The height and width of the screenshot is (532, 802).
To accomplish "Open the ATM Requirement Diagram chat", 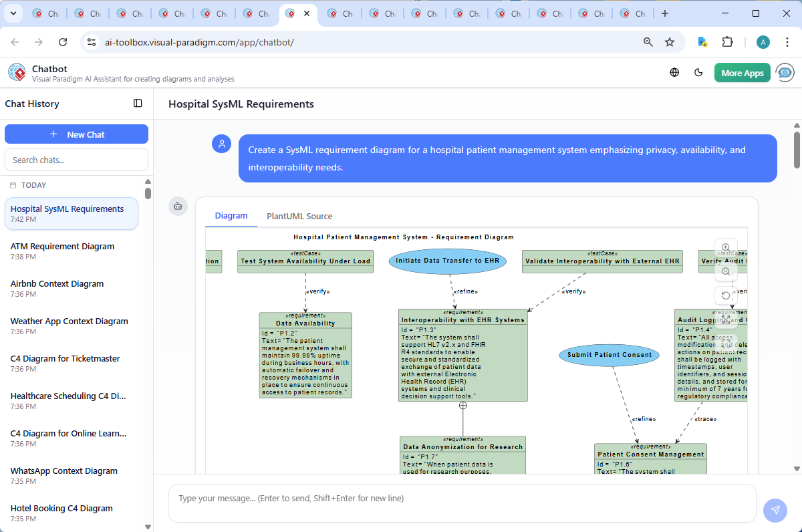I will [62, 246].
